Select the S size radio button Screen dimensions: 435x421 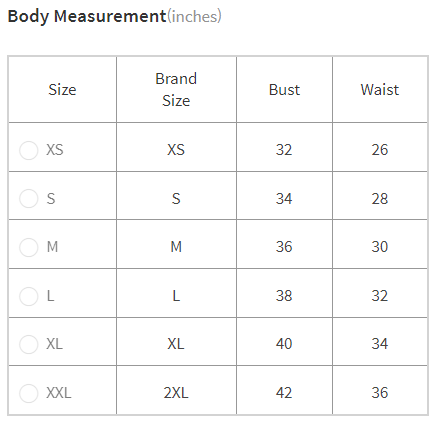coord(29,199)
